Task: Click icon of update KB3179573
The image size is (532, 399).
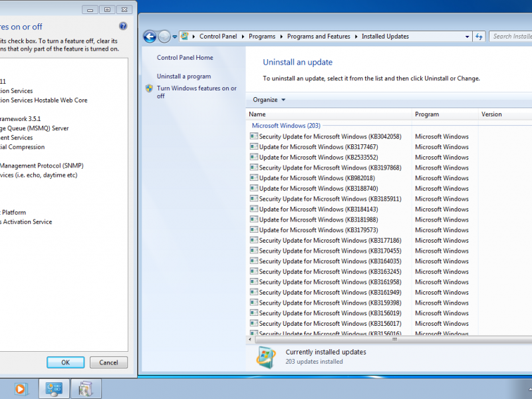Action: coord(254,229)
